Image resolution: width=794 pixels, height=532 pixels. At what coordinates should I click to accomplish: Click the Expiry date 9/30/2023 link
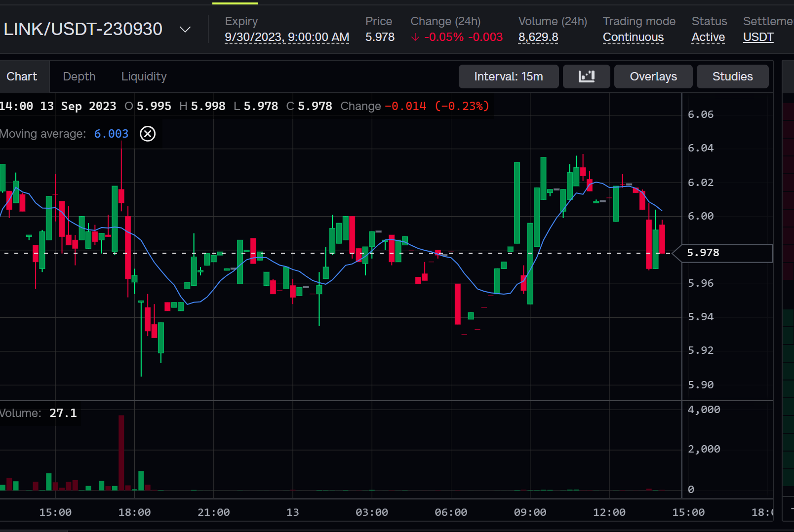coord(287,37)
